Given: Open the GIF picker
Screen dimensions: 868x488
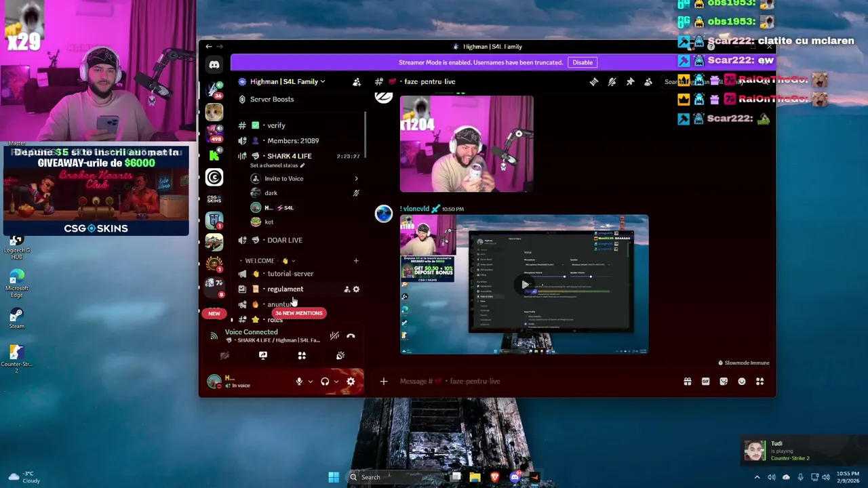Looking at the screenshot, I should coord(705,382).
